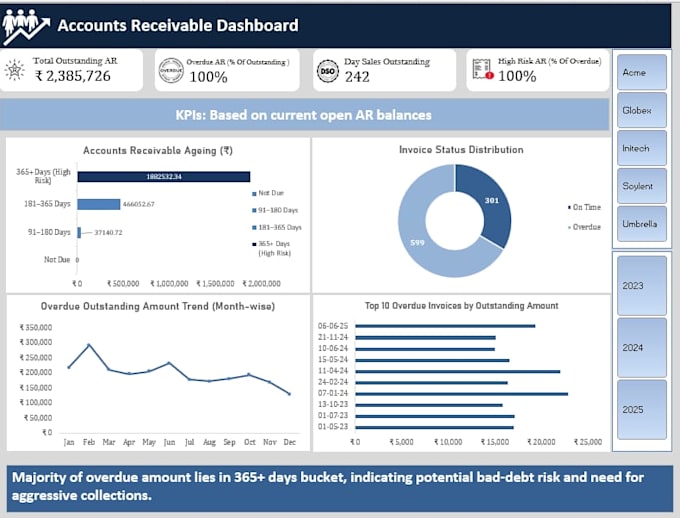Click the Overdue legend entry in donut chart
This screenshot has width=680, height=518.
tap(584, 227)
